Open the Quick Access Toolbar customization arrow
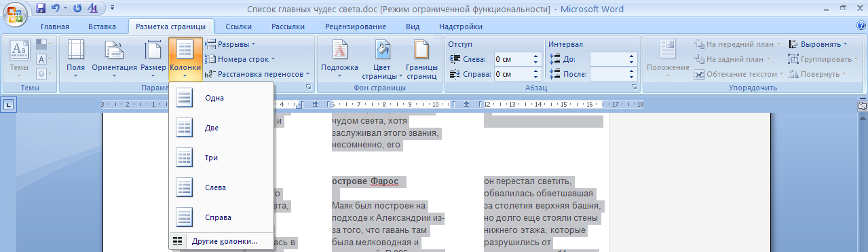The height and width of the screenshot is (252, 868). 111,9
